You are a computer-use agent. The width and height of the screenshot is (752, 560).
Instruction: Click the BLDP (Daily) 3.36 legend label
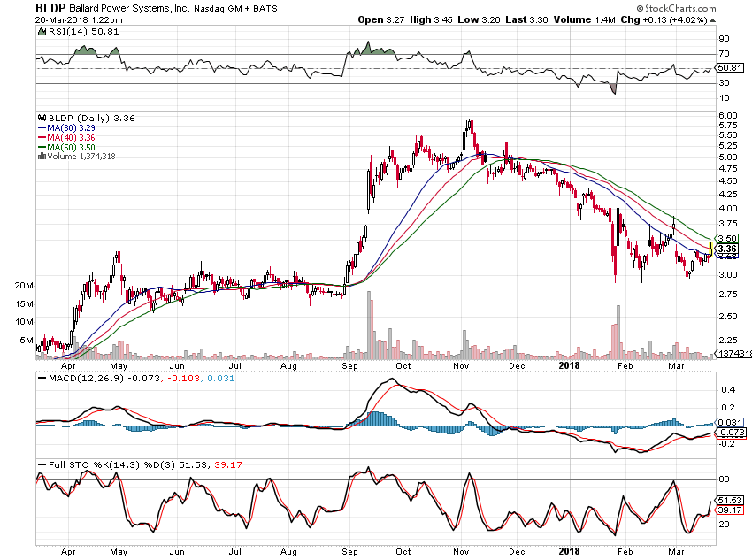(x=92, y=118)
